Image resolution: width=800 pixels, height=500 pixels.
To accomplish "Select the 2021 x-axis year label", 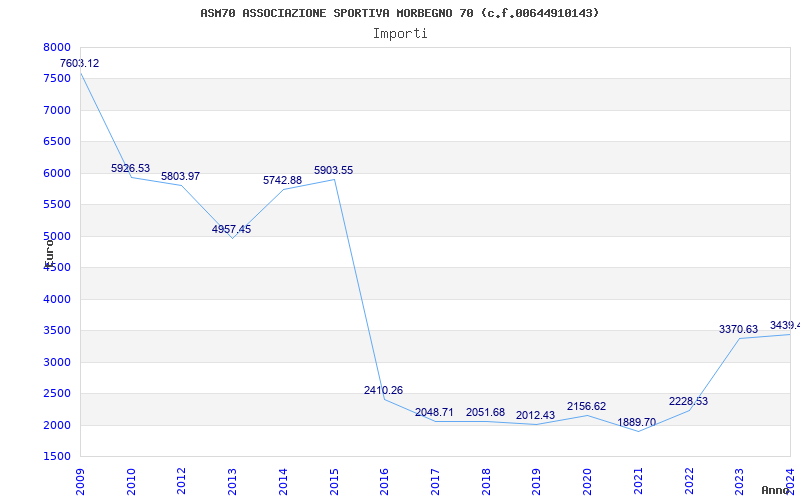I will coord(638,482).
